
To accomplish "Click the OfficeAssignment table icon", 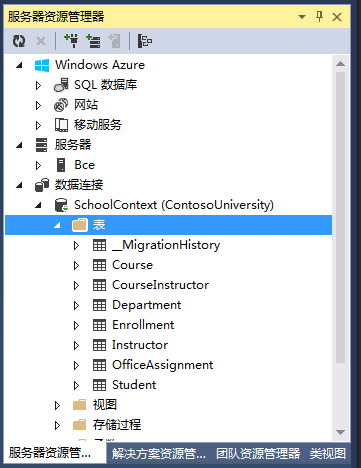I will [x=99, y=365].
